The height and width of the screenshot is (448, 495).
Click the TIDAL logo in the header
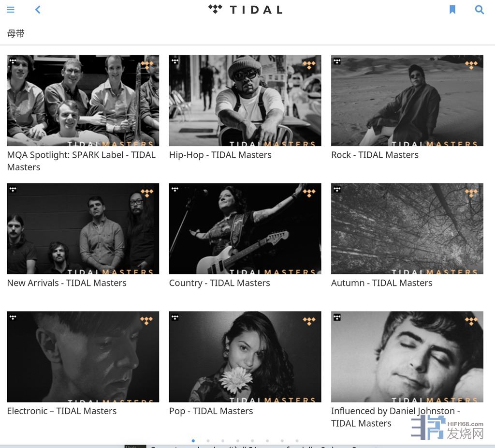[246, 10]
